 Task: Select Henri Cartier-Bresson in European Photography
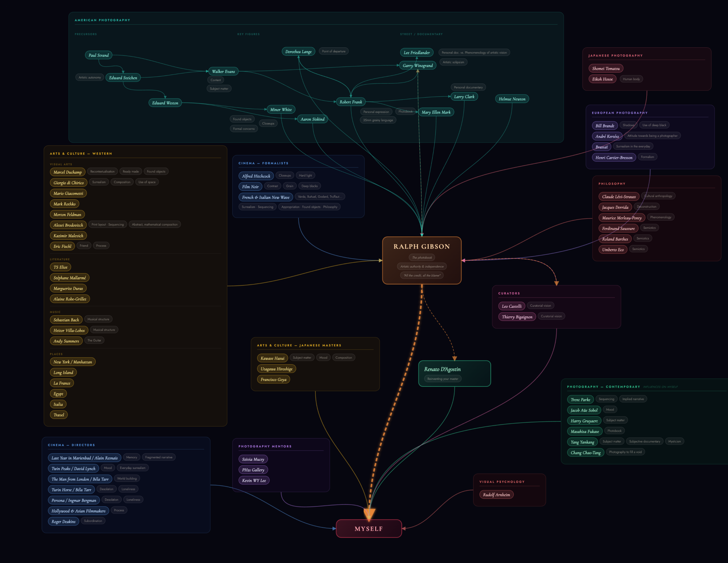point(613,157)
